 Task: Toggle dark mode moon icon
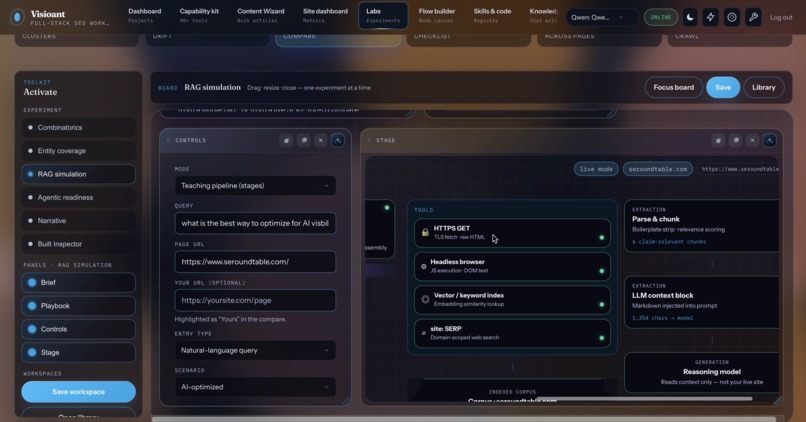click(690, 17)
